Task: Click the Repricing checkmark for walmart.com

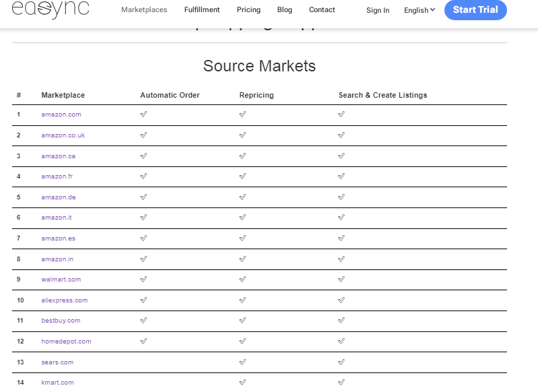Action: coord(242,279)
